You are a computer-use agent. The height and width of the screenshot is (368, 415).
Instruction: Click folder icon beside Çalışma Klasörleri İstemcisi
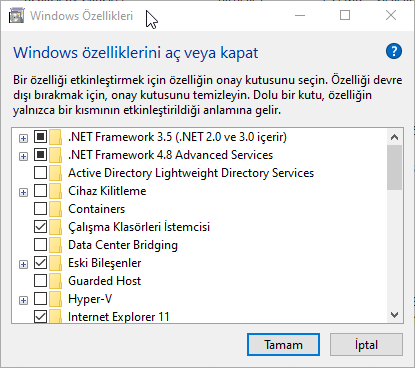(x=55, y=227)
